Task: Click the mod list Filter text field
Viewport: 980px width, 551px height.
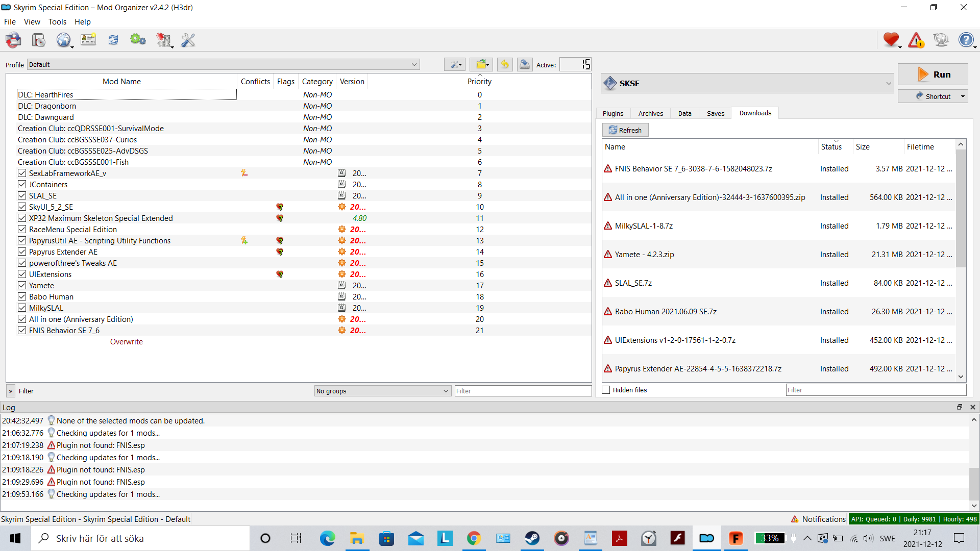Action: pyautogui.click(x=523, y=391)
